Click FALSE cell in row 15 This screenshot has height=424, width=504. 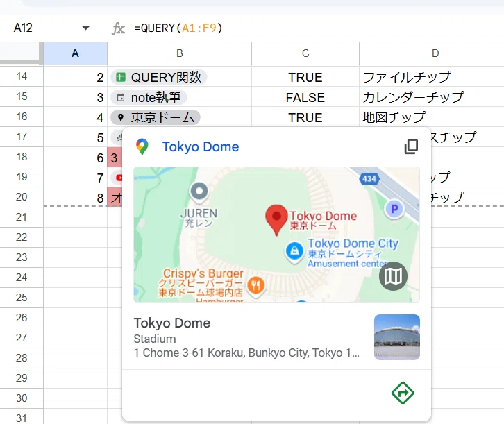pyautogui.click(x=305, y=97)
